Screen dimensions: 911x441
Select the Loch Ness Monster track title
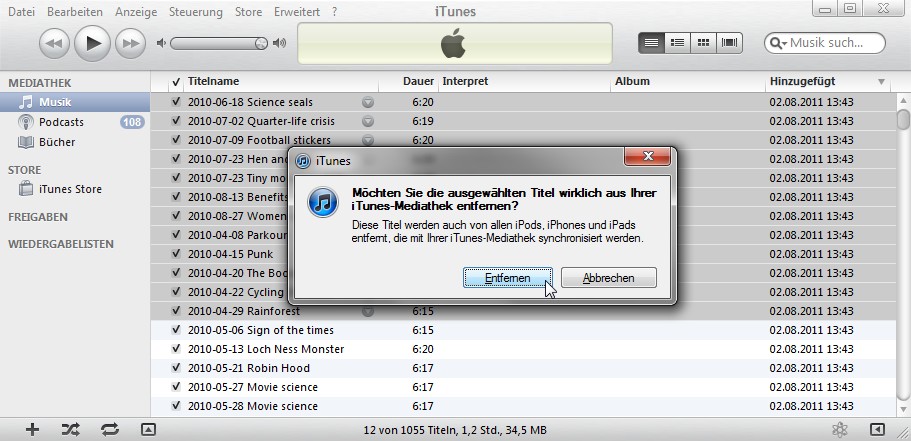(x=266, y=349)
